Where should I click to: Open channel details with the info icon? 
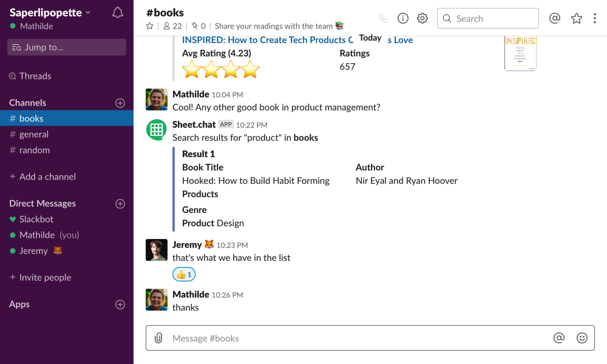click(402, 18)
